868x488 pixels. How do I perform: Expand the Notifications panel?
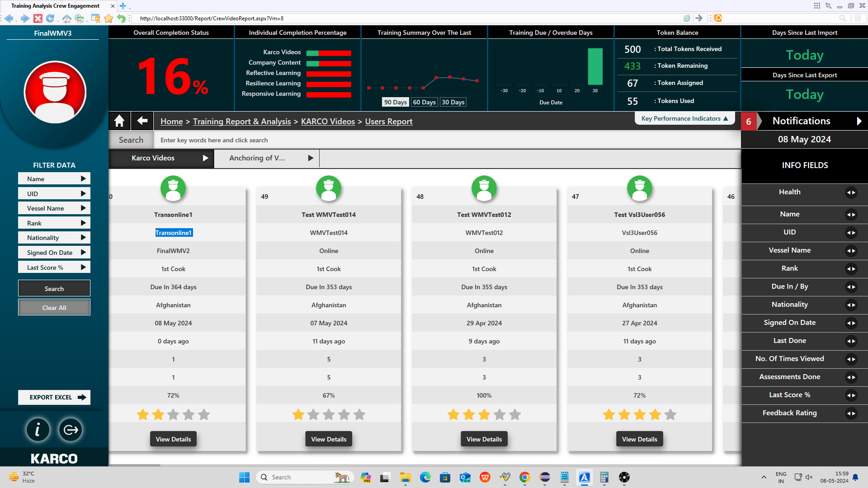pyautogui.click(x=859, y=121)
